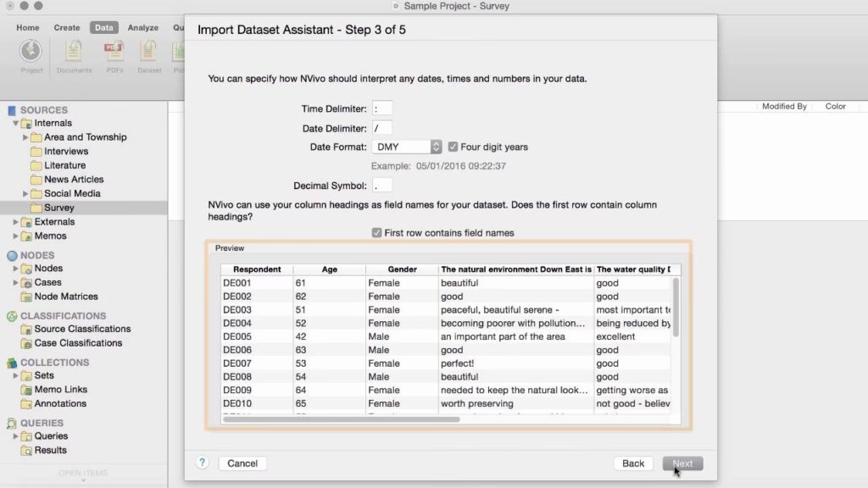Click the Project icon in the ribbon

31,53
